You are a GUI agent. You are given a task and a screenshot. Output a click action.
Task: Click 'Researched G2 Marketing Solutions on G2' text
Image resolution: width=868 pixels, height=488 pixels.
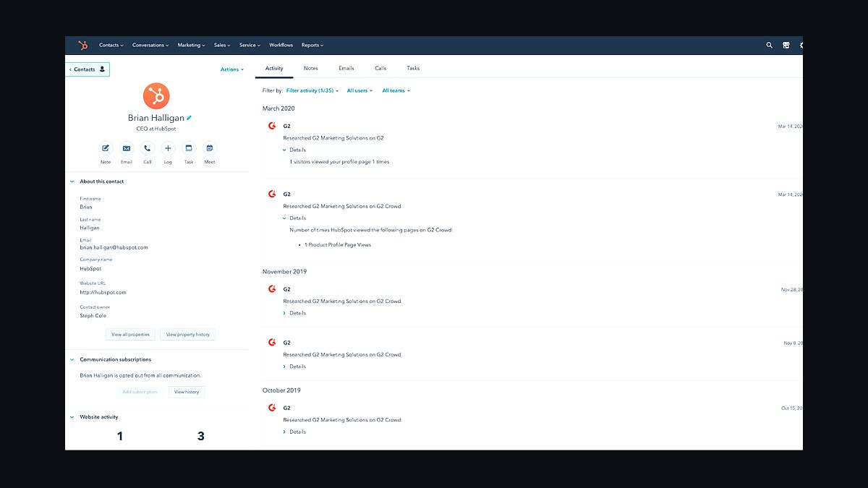333,137
